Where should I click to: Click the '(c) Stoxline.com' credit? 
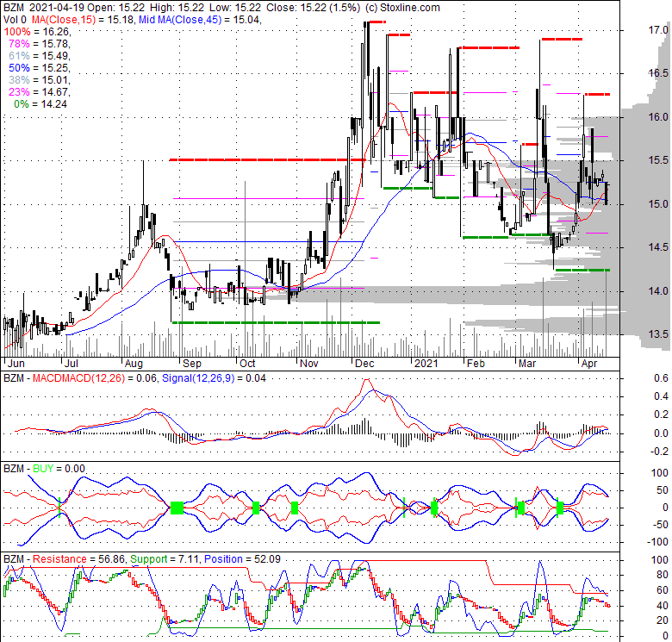pos(402,8)
